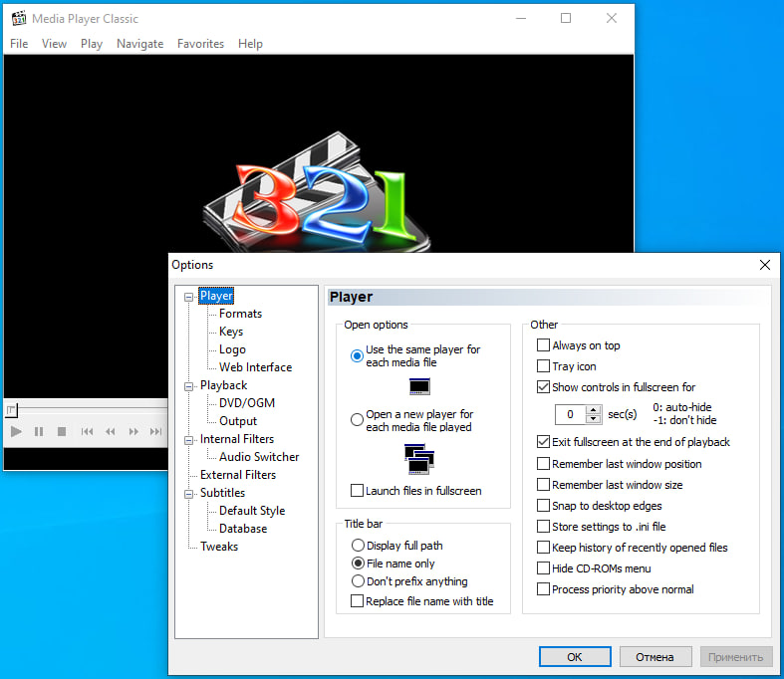Toggle Exit fullscreen at end of playback
Screen dimensions: 784x679
pyautogui.click(x=543, y=442)
